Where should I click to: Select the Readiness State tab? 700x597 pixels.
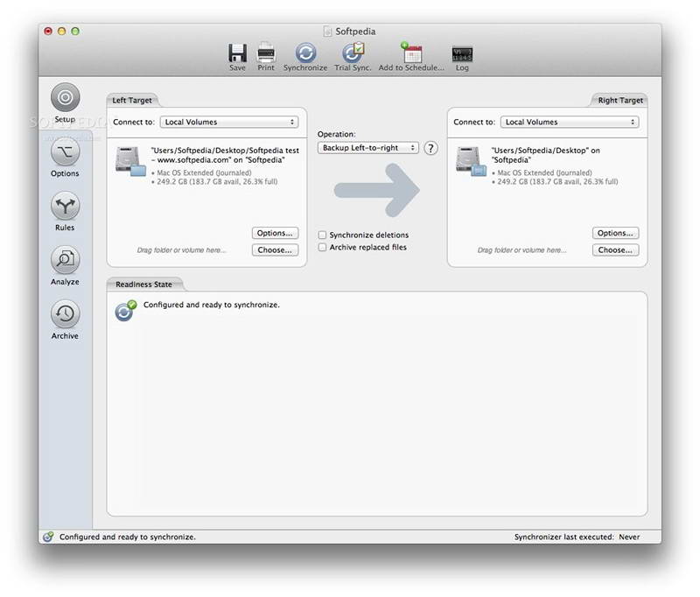tap(143, 284)
